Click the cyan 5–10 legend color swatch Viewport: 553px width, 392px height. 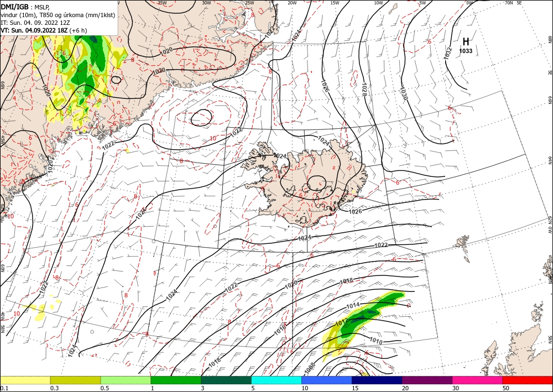276,380
